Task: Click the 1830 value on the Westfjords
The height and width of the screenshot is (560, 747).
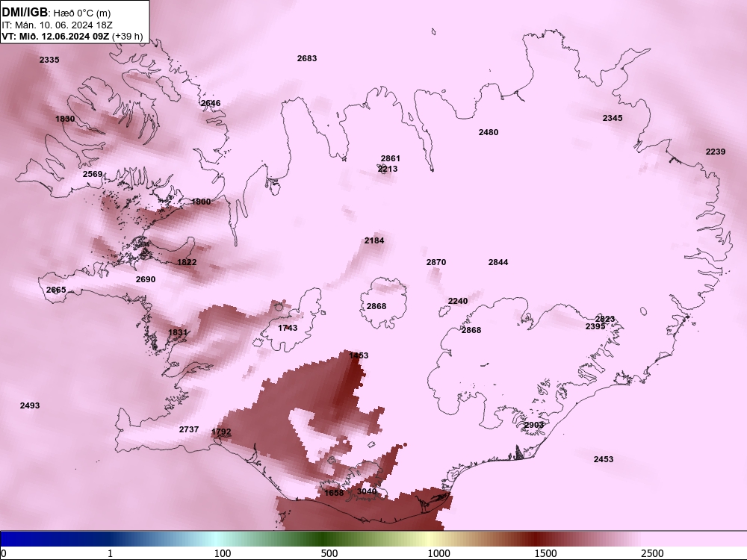Action: click(x=65, y=119)
